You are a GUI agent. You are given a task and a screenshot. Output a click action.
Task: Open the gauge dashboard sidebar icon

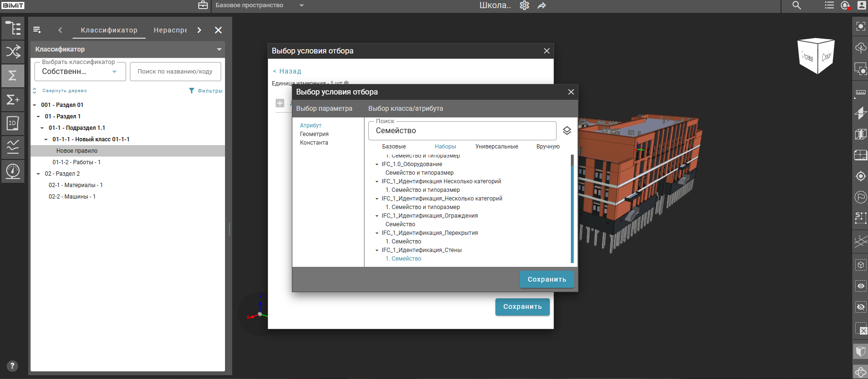click(x=13, y=171)
